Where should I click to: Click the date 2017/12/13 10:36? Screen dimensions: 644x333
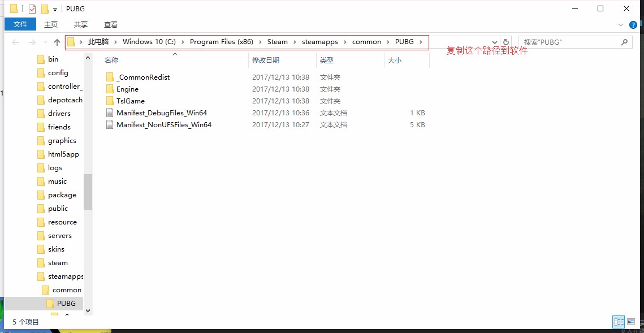[280, 113]
